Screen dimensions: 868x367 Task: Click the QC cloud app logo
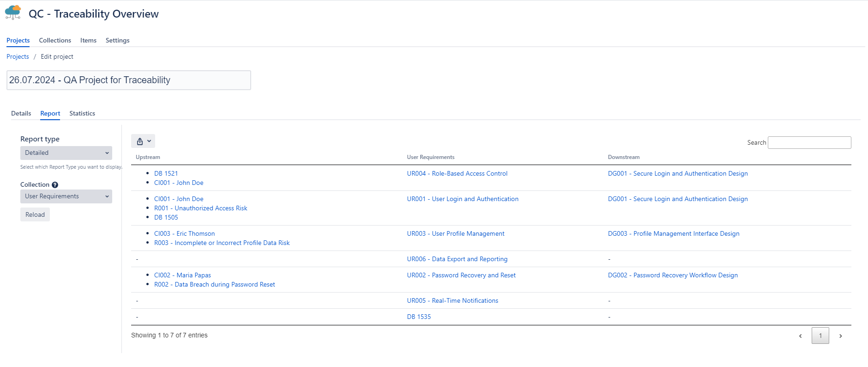13,12
